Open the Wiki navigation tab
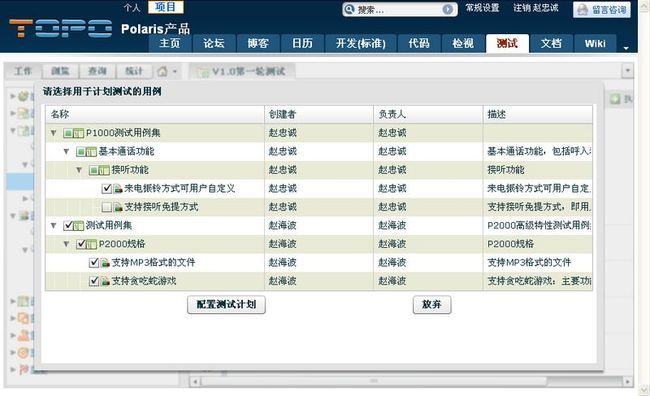The width and height of the screenshot is (650, 396). (595, 43)
